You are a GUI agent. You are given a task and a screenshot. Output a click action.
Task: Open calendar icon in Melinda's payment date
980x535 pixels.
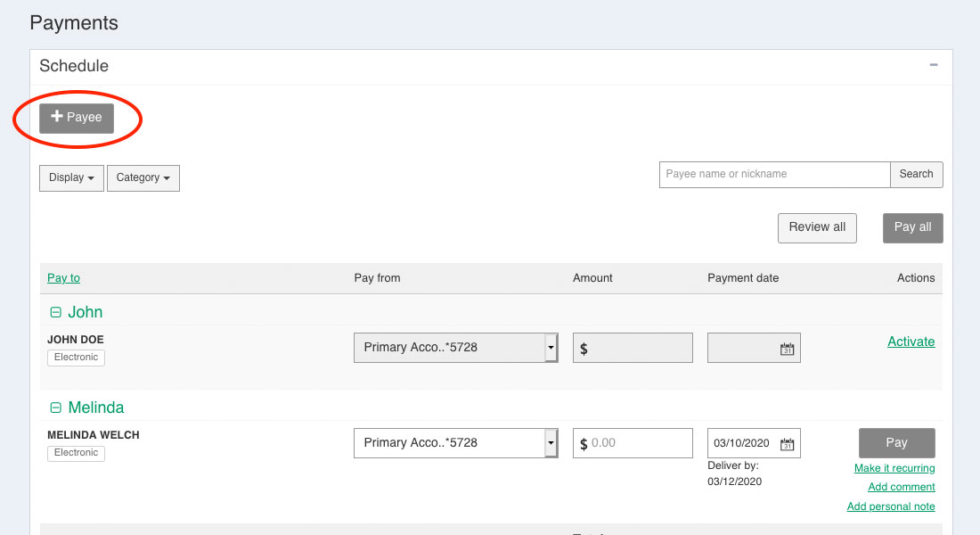787,444
